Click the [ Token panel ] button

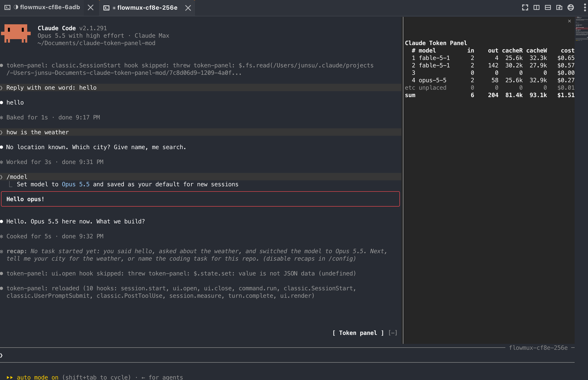pyautogui.click(x=358, y=333)
